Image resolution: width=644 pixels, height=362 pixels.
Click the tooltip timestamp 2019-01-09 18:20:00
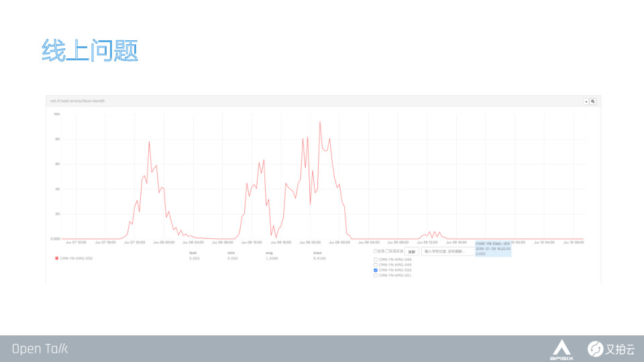coord(493,249)
